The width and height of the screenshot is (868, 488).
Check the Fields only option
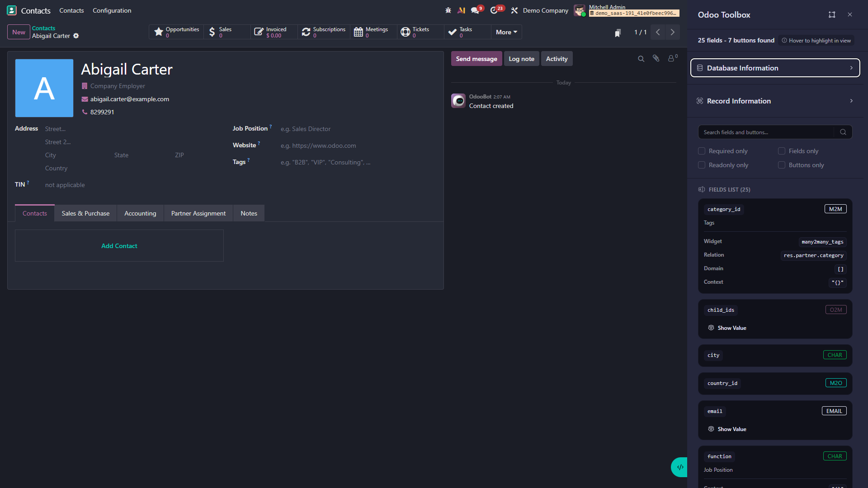(x=781, y=151)
